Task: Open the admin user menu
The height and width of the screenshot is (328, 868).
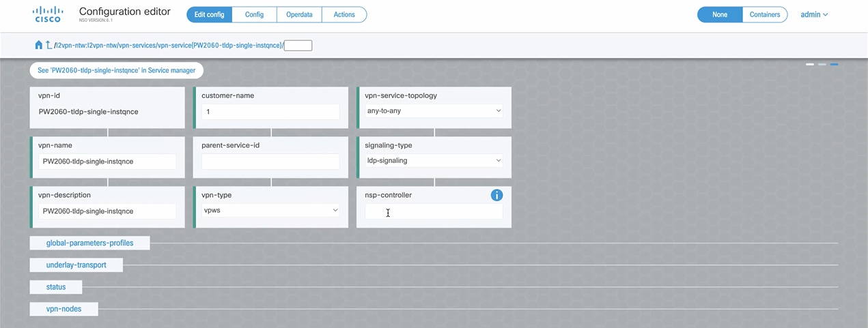Action: click(x=814, y=14)
